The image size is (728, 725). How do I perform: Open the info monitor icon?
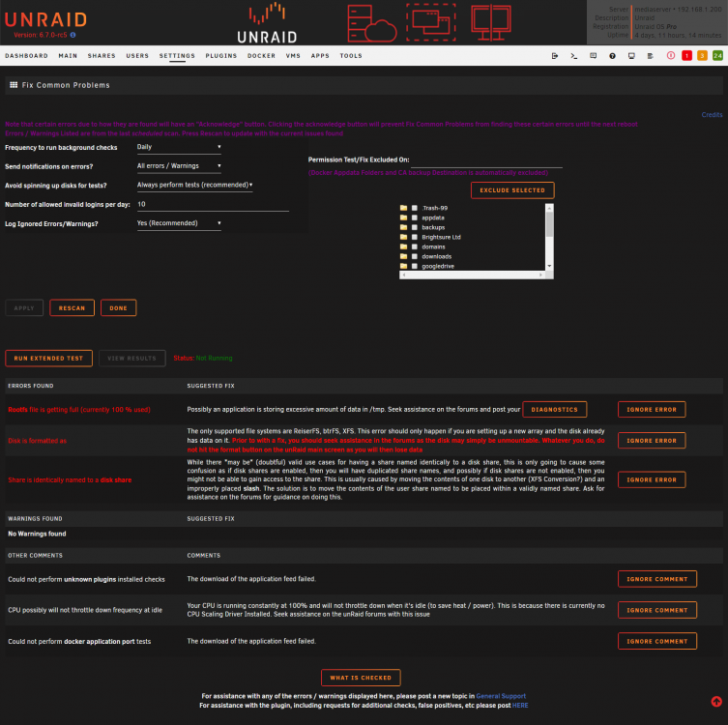[631, 56]
